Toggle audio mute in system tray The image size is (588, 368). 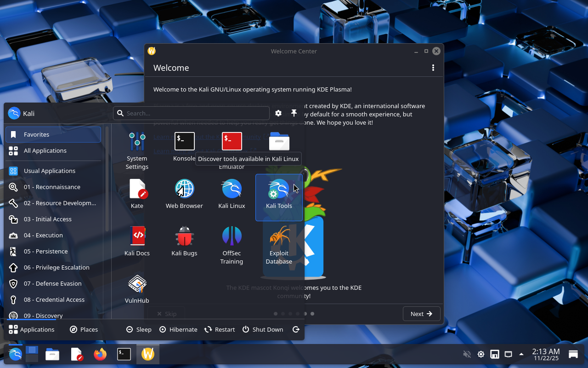click(467, 354)
